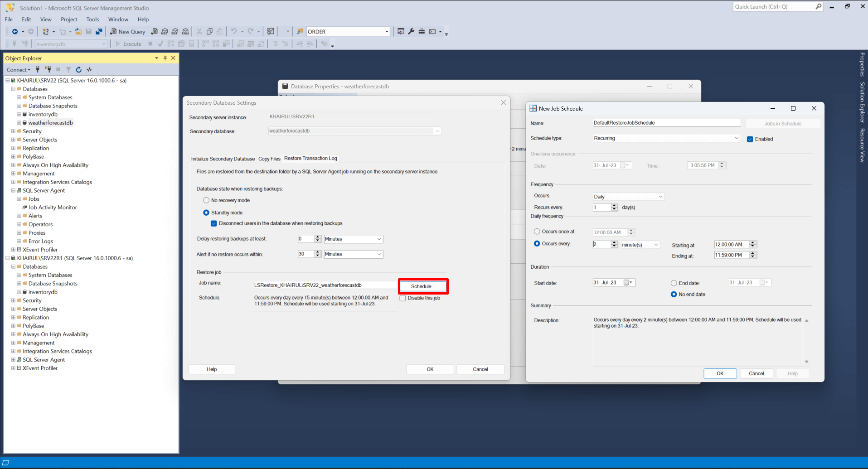Click the New Query toolbar icon
This screenshot has width=868, height=469.
pos(127,32)
